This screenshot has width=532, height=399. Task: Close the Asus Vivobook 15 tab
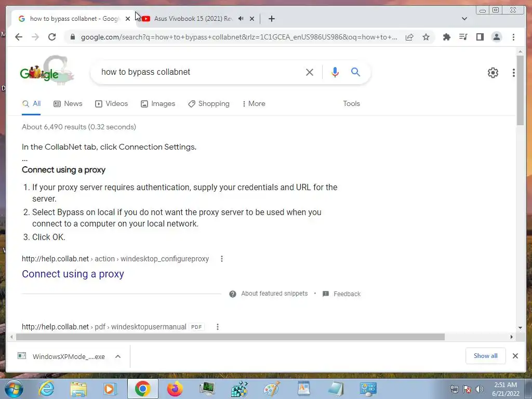pos(252,19)
